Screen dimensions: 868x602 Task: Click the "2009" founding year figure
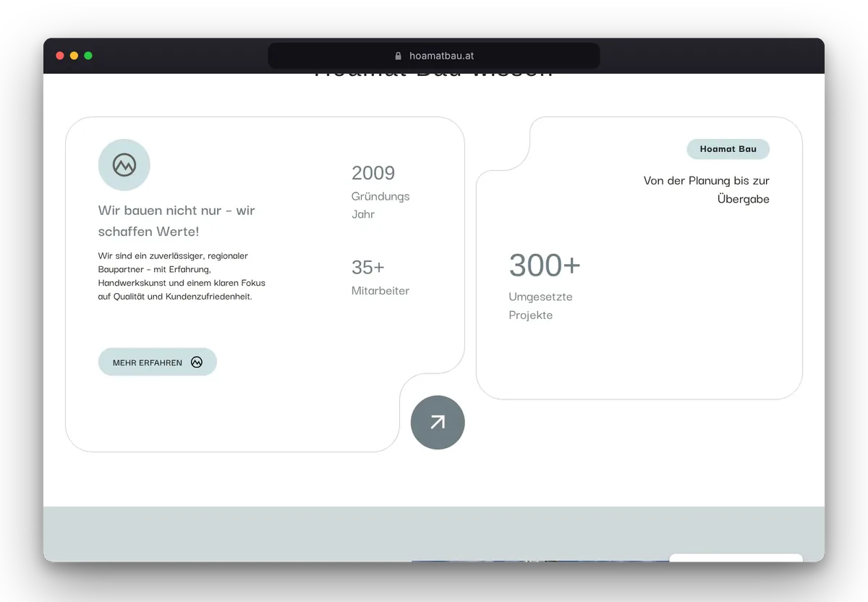click(x=373, y=173)
